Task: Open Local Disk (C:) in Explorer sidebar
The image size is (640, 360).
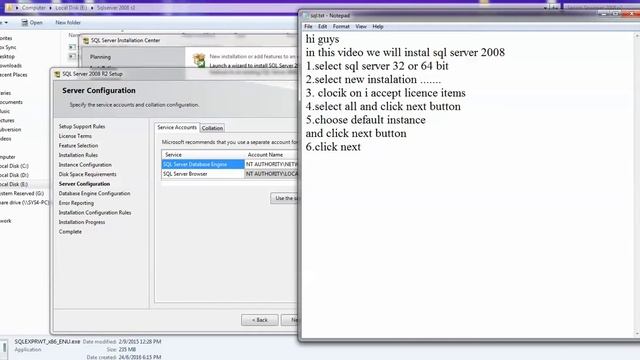Action: click(14, 166)
